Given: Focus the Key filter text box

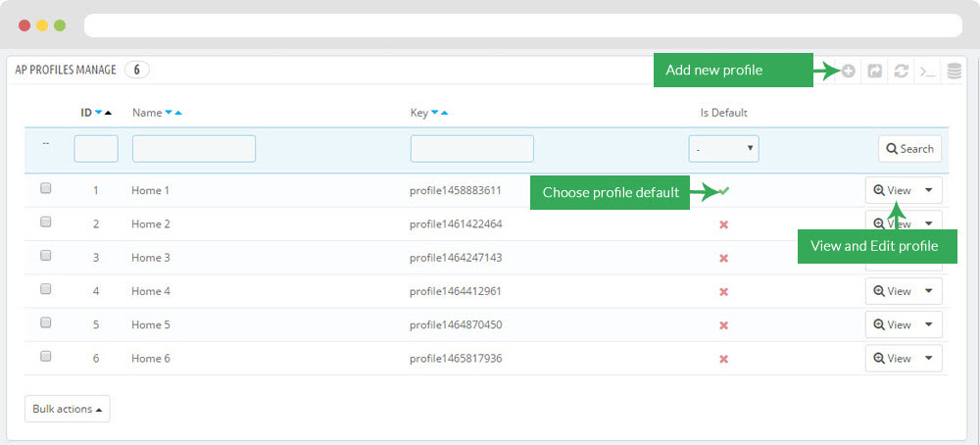Looking at the screenshot, I should pyautogui.click(x=472, y=149).
